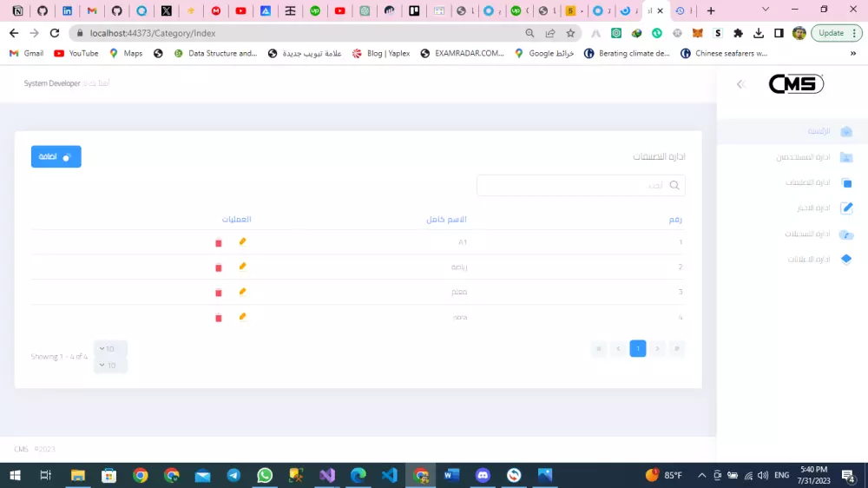The height and width of the screenshot is (488, 868).
Task: Delete category in row number 4
Action: 219,318
